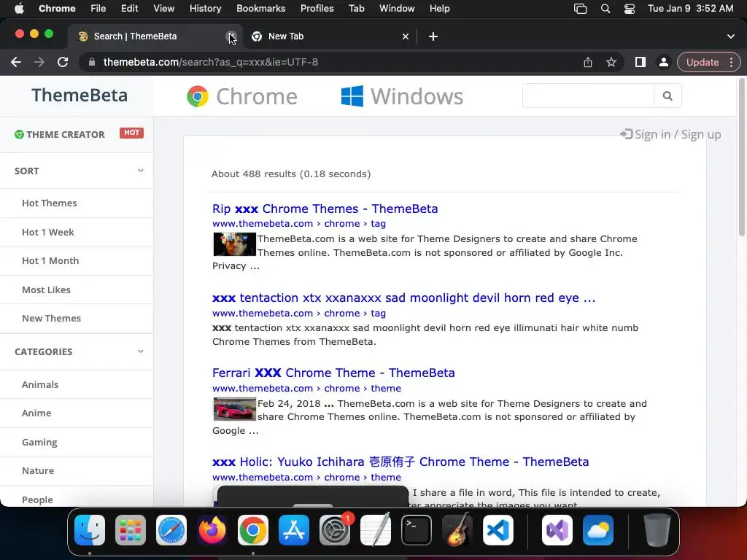
Task: Open Visual Studio Code from the dock
Action: [x=498, y=530]
